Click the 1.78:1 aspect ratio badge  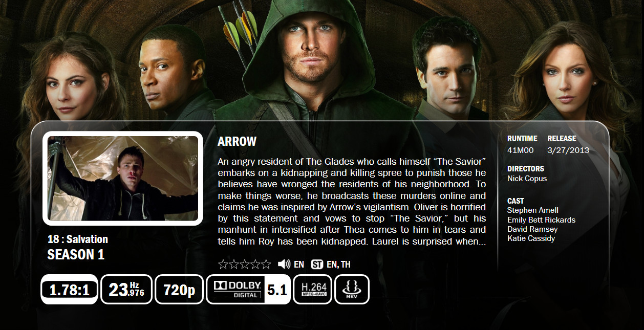69,290
